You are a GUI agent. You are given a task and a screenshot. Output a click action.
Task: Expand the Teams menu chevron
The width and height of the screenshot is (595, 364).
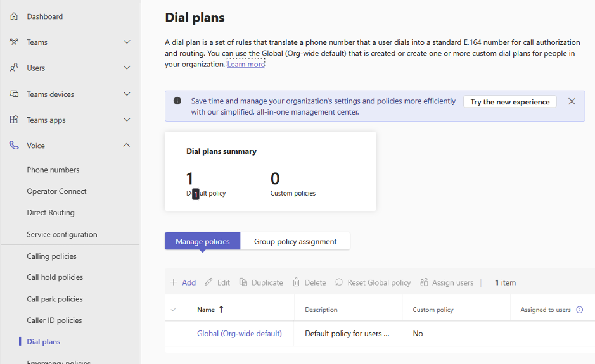[x=127, y=42]
